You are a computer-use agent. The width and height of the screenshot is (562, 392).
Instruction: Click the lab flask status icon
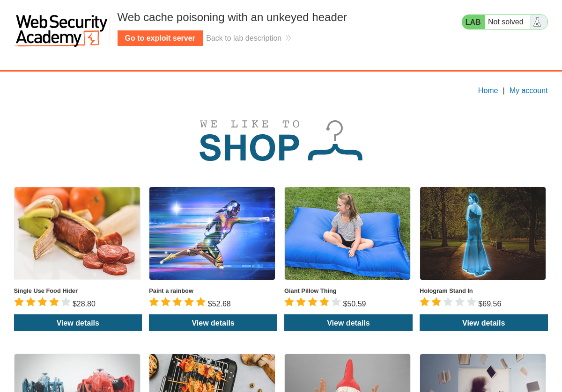tap(537, 22)
